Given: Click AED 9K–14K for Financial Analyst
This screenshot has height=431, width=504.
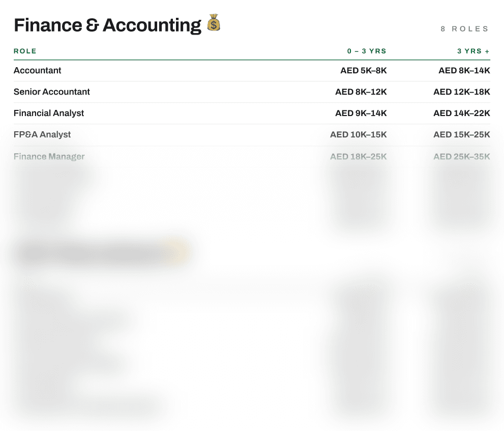Looking at the screenshot, I should pos(361,113).
